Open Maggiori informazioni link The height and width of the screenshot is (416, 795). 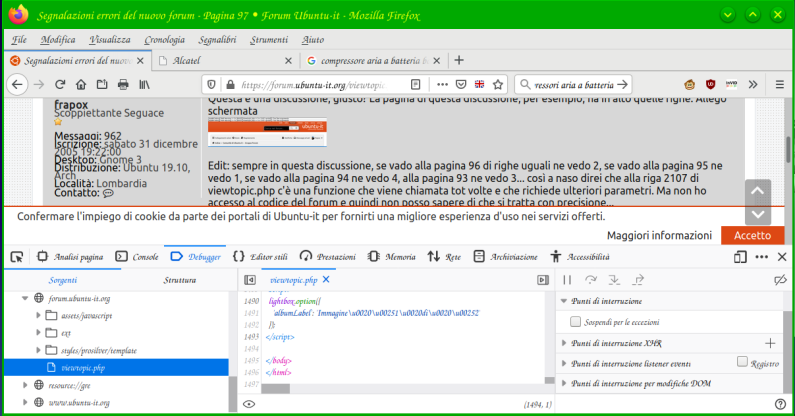pos(659,235)
